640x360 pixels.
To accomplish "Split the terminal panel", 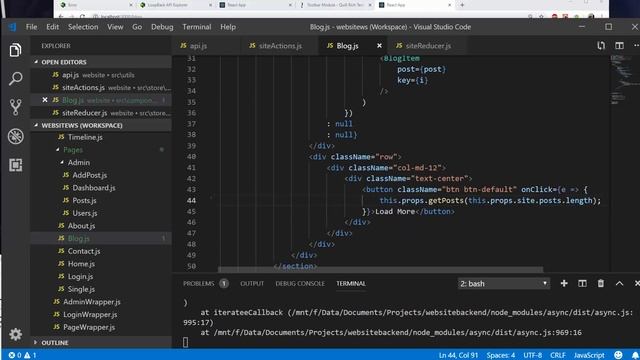I will click(582, 283).
